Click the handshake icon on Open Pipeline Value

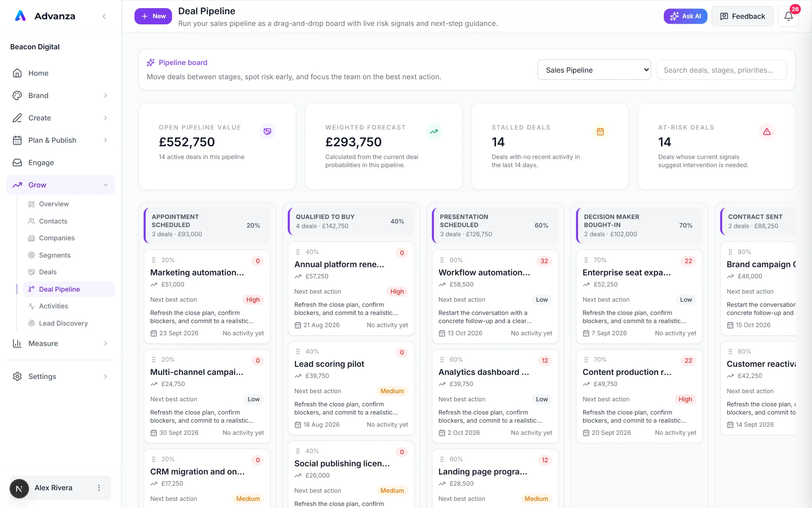point(267,131)
